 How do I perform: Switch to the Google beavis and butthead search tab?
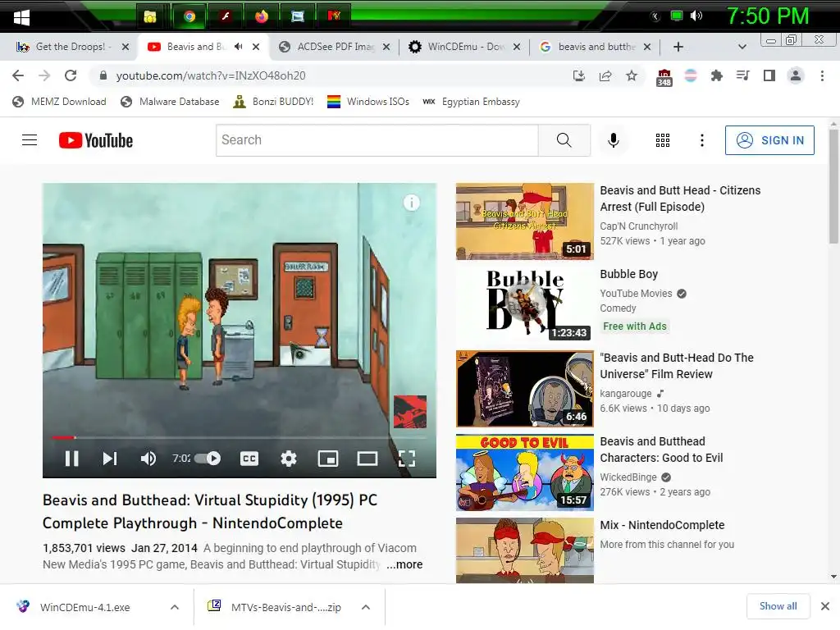tap(596, 47)
